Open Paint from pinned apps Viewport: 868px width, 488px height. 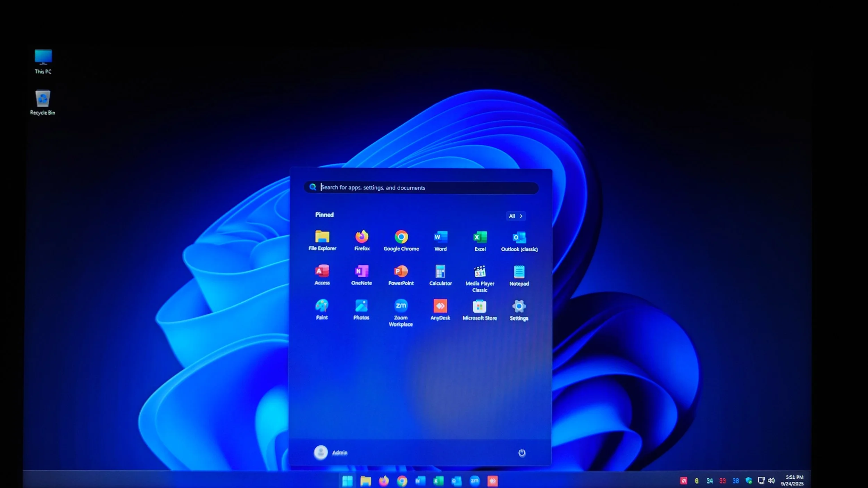(322, 306)
